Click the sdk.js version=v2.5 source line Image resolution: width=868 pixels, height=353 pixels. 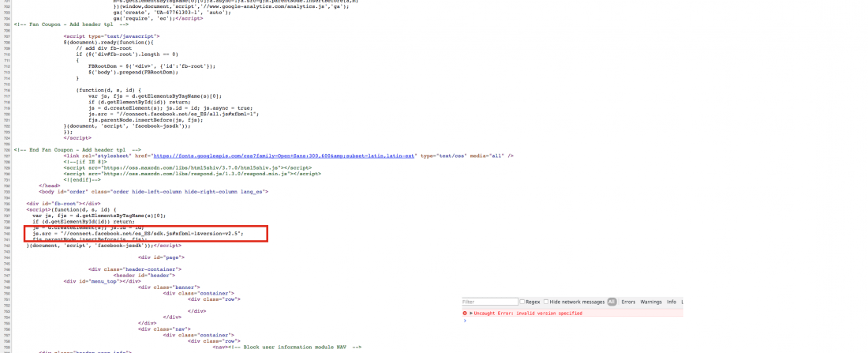(138, 234)
